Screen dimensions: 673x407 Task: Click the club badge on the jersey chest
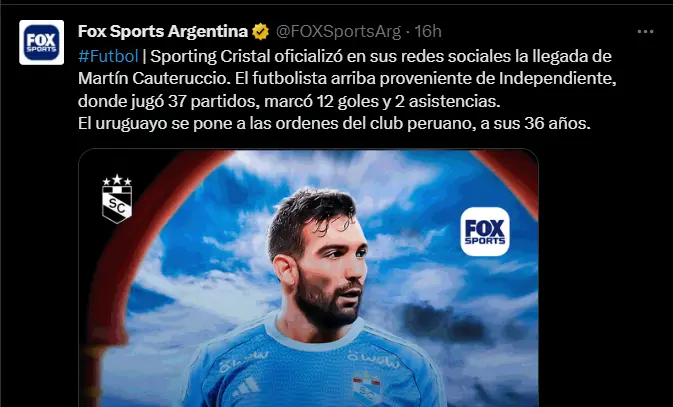(x=367, y=389)
